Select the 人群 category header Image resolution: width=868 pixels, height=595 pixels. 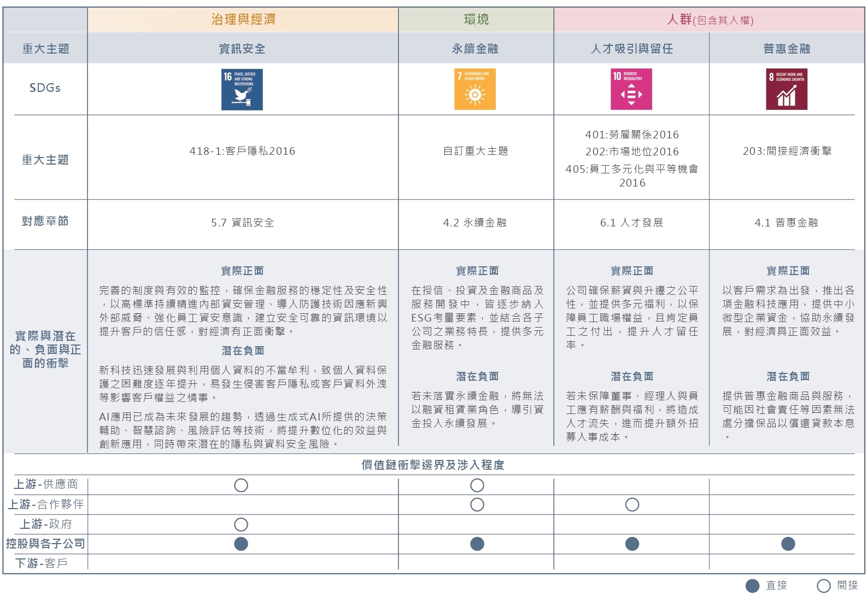coord(709,20)
